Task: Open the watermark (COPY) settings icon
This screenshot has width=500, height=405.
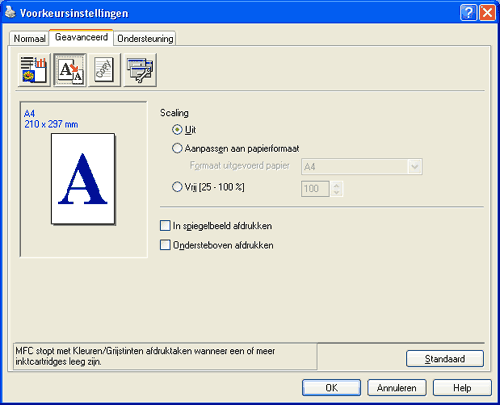Action: tap(105, 70)
